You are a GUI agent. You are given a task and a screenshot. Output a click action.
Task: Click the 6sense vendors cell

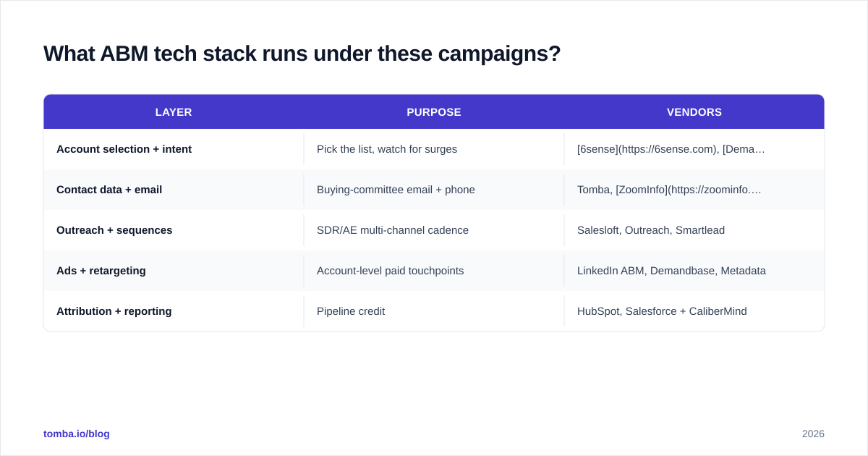694,149
